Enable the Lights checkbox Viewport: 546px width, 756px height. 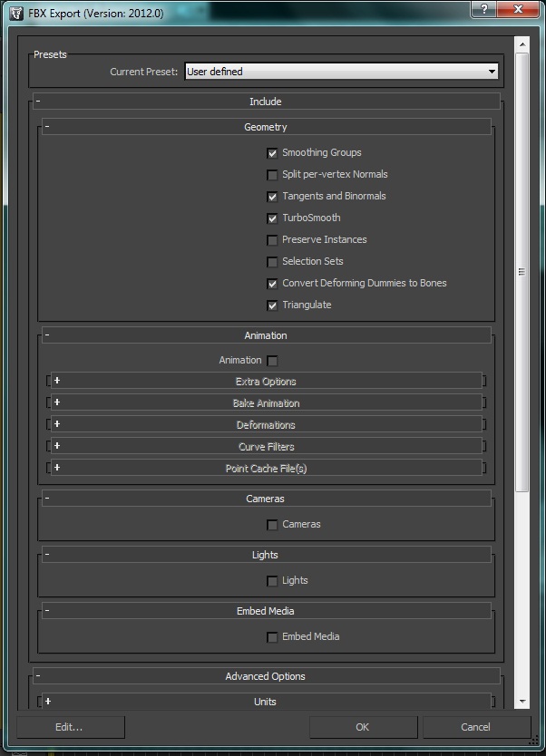pyautogui.click(x=272, y=581)
